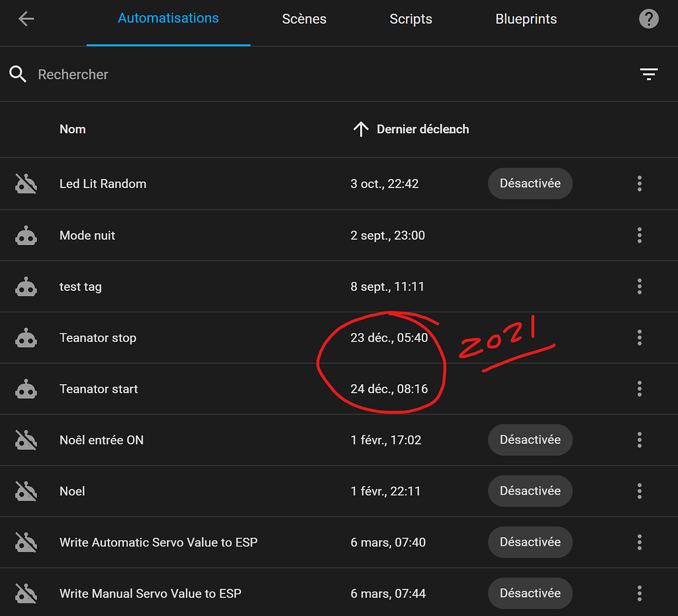Switch to the Scènes tab

tap(304, 19)
